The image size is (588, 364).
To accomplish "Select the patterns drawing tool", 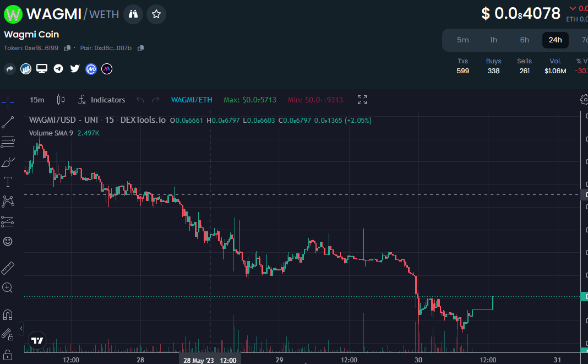I will [8, 202].
